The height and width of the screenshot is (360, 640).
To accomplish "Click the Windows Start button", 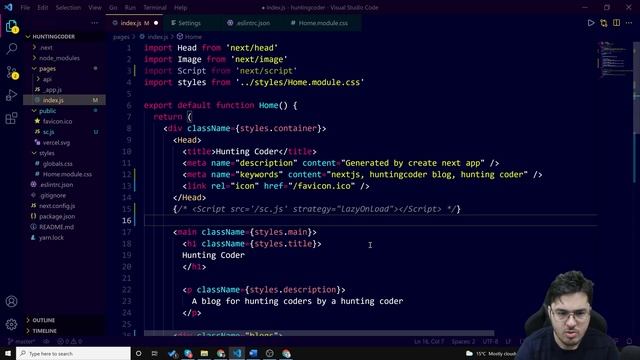I will [8, 353].
